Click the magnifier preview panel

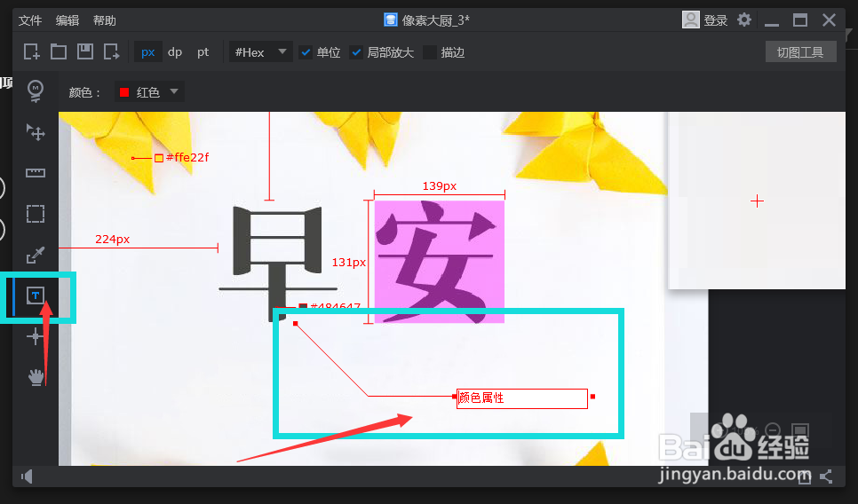click(x=757, y=201)
